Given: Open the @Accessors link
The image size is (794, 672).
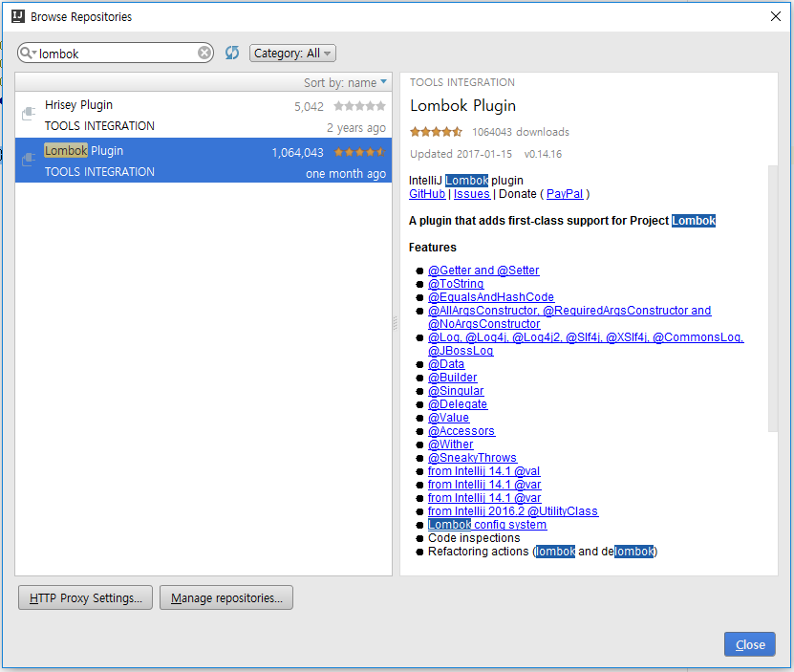Looking at the screenshot, I should coord(461,431).
